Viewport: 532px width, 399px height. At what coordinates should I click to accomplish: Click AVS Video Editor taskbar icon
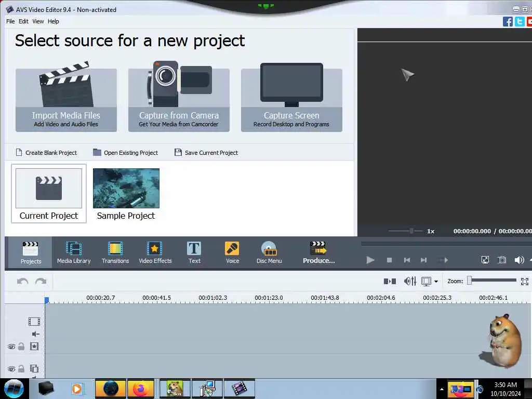(x=239, y=389)
